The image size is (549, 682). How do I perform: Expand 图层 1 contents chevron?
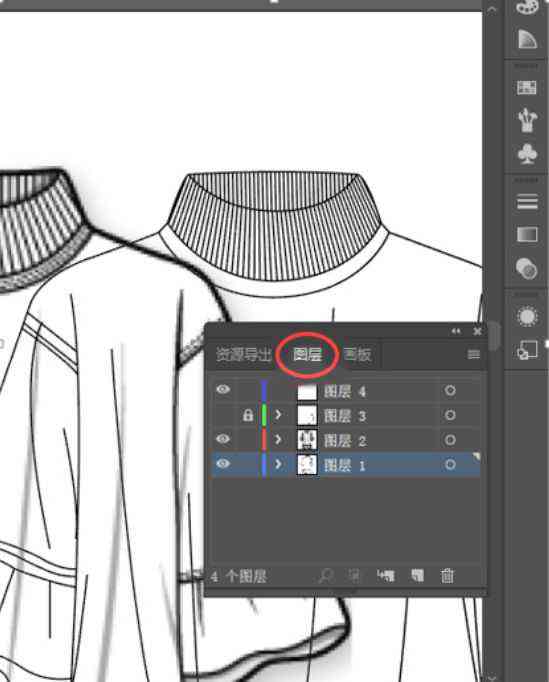[x=278, y=464]
